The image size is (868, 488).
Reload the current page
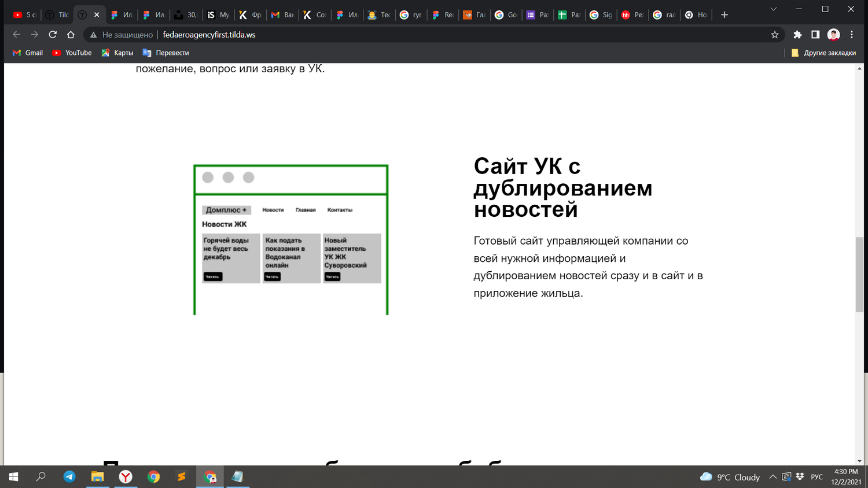(x=53, y=35)
